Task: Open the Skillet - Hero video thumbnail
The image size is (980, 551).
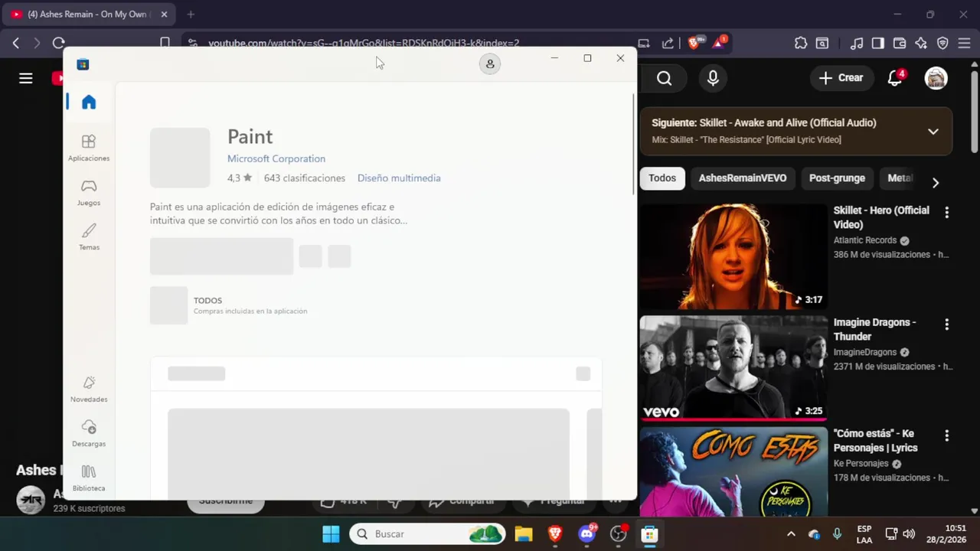Action: click(733, 256)
